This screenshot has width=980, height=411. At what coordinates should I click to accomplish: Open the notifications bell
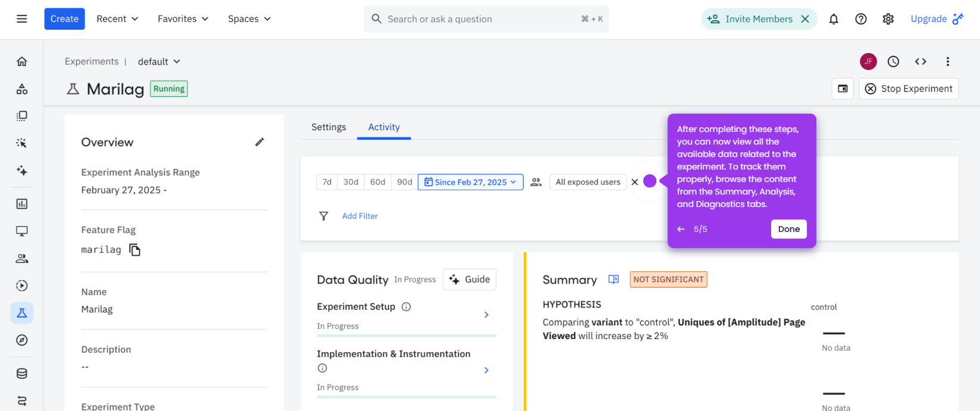coord(834,19)
